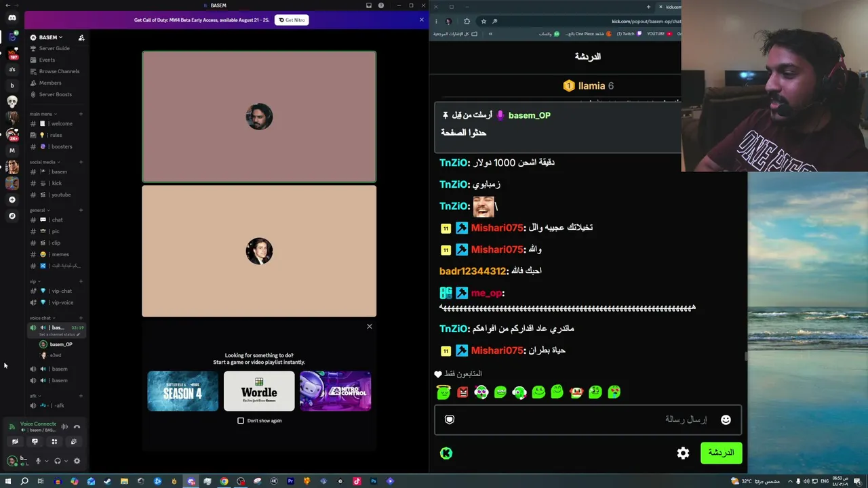Viewport: 868px width, 488px height.
Task: Click the Kick logo icon below chat
Action: coord(446,453)
